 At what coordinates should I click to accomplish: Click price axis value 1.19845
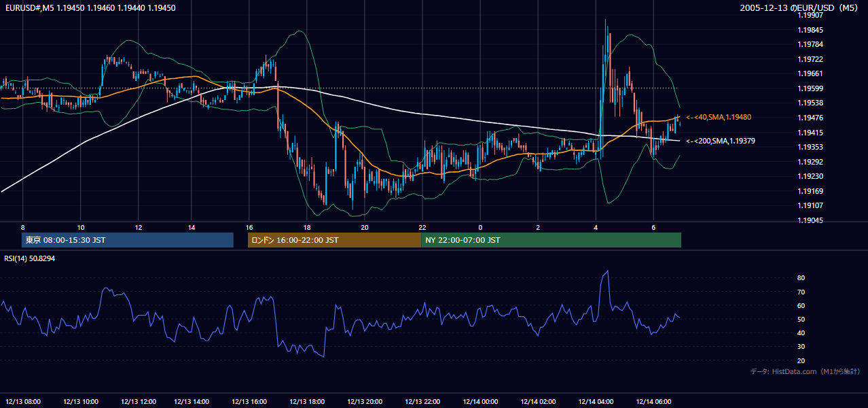810,31
